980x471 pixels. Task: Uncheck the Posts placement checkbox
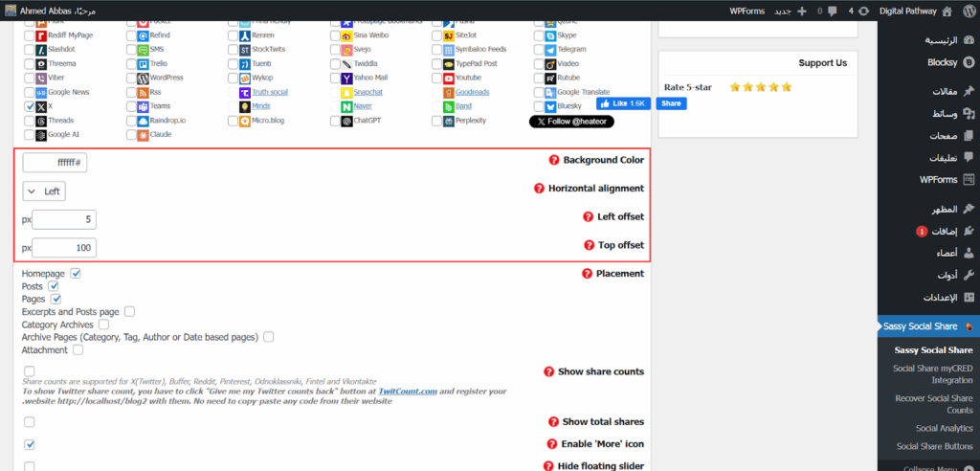tap(54, 286)
